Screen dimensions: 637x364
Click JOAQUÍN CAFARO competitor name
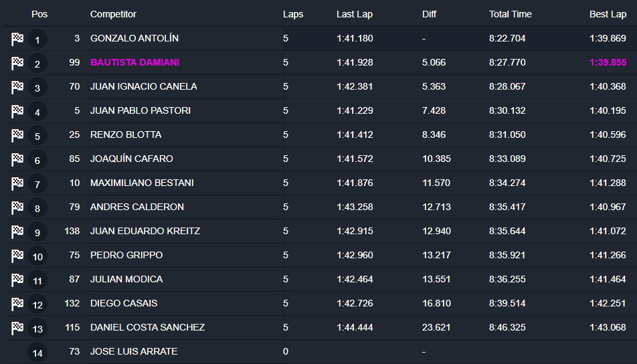pos(131,159)
